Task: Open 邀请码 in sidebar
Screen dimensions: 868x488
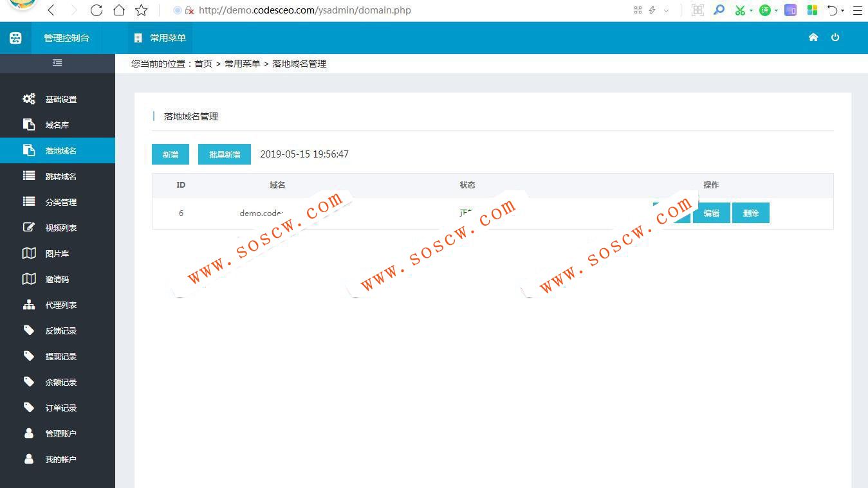Action: pos(57,279)
